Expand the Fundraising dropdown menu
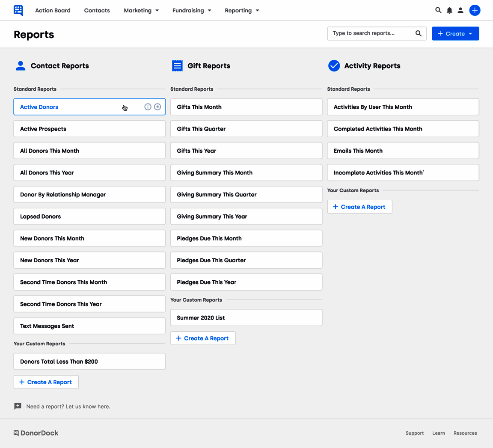 pos(192,10)
